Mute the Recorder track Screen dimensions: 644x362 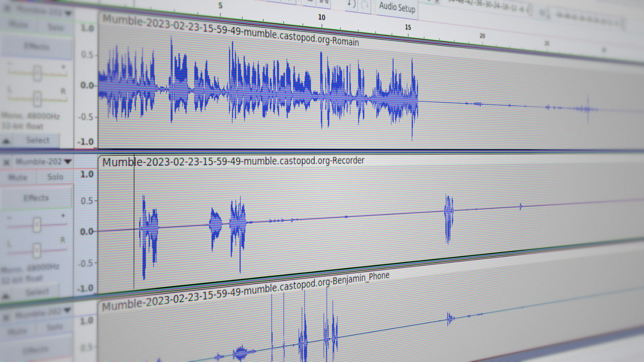tap(18, 177)
